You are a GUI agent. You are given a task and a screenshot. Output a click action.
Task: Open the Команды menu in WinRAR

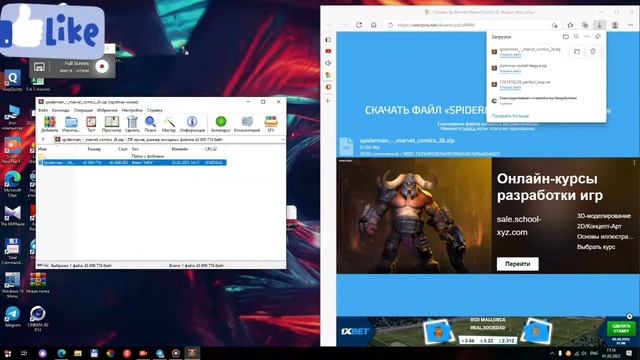[x=61, y=110]
